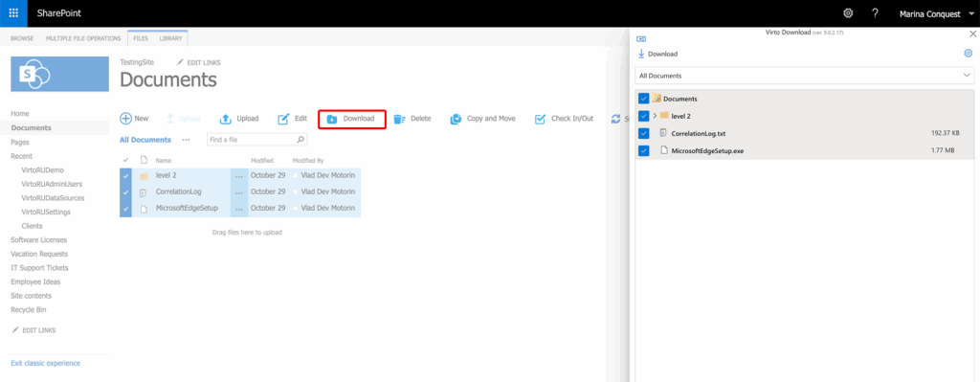Image resolution: width=980 pixels, height=382 pixels.
Task: Click the SharePoint site logo
Action: [x=59, y=74]
